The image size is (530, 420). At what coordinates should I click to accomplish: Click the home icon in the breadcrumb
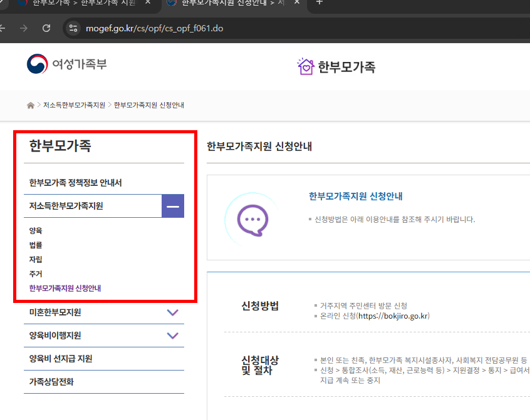pyautogui.click(x=30, y=105)
